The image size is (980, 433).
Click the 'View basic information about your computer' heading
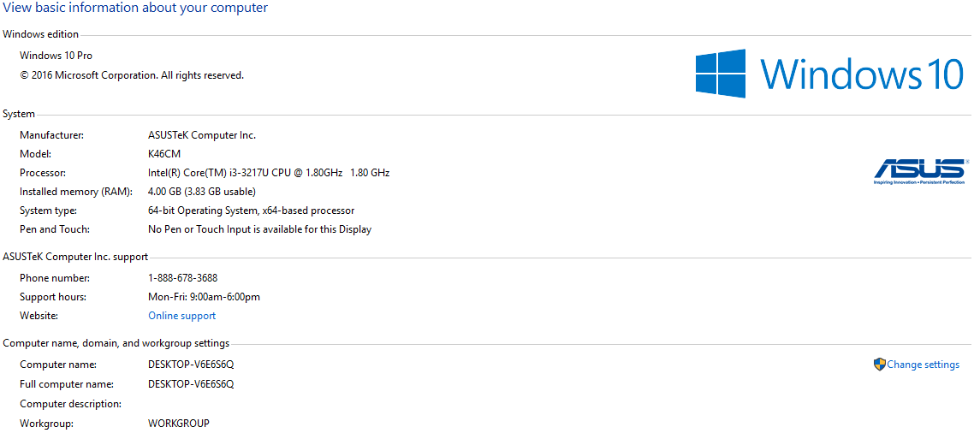(x=135, y=8)
